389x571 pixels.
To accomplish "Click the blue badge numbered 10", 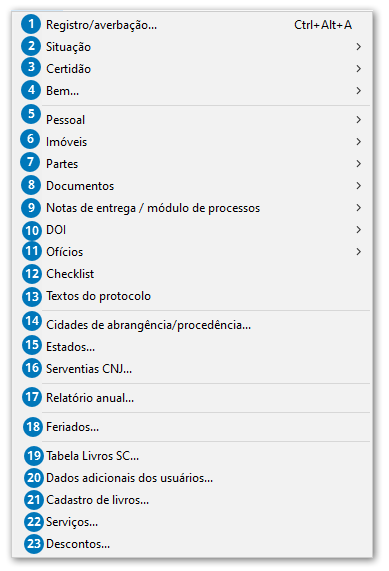I will click(32, 231).
